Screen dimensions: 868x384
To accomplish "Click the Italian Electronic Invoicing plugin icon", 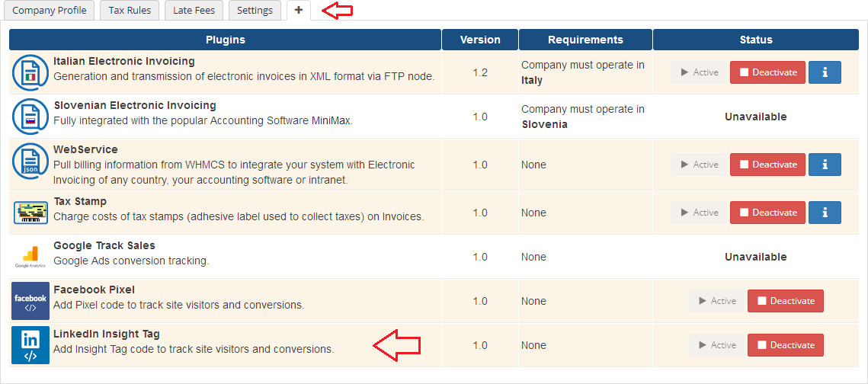I will coord(30,72).
